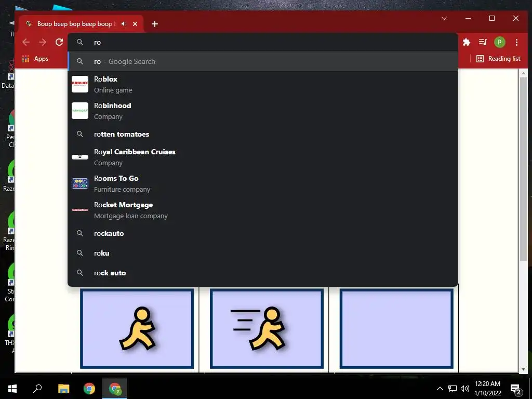Click search icon beside rotten tomatoes
Screen dimensions: 532x399
(x=79, y=134)
